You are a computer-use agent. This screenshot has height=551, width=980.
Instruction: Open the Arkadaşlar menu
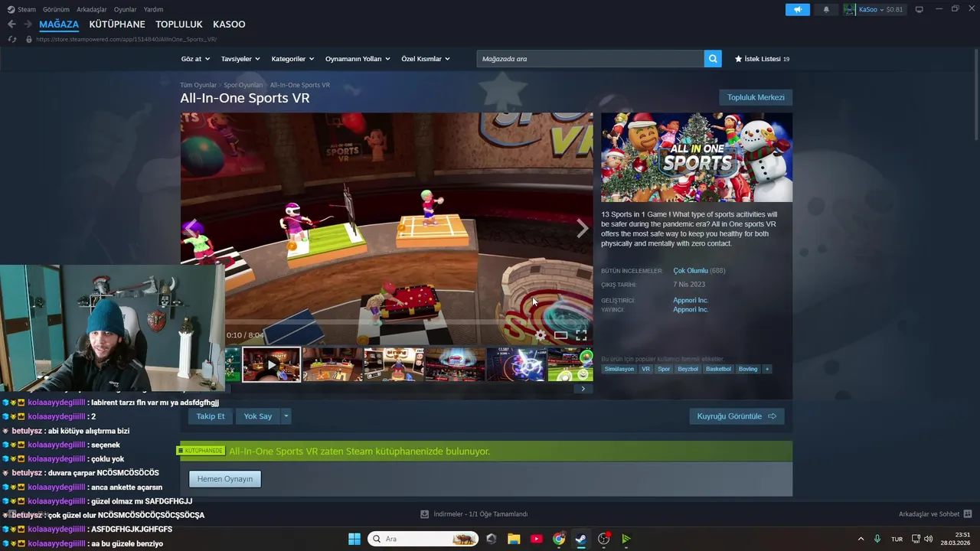92,9
